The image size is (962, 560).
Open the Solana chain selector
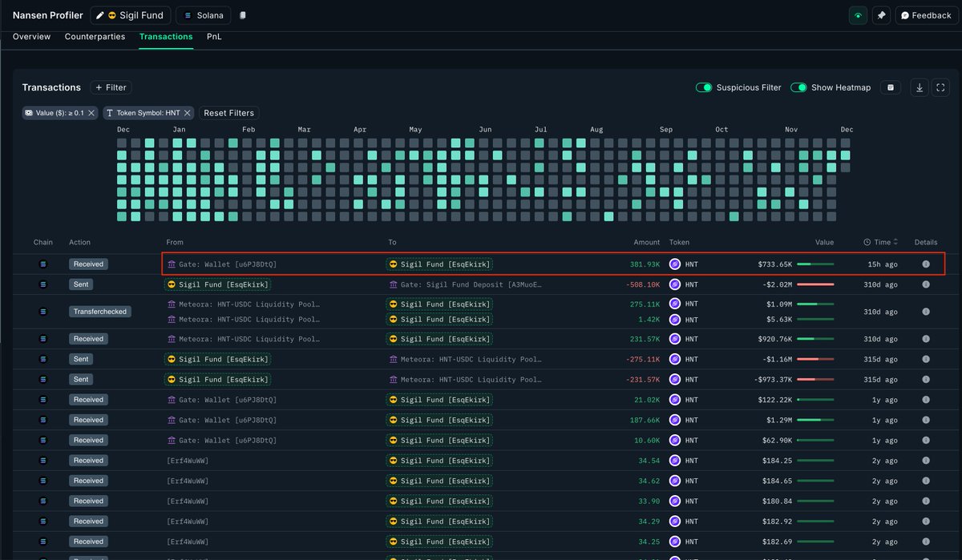204,15
